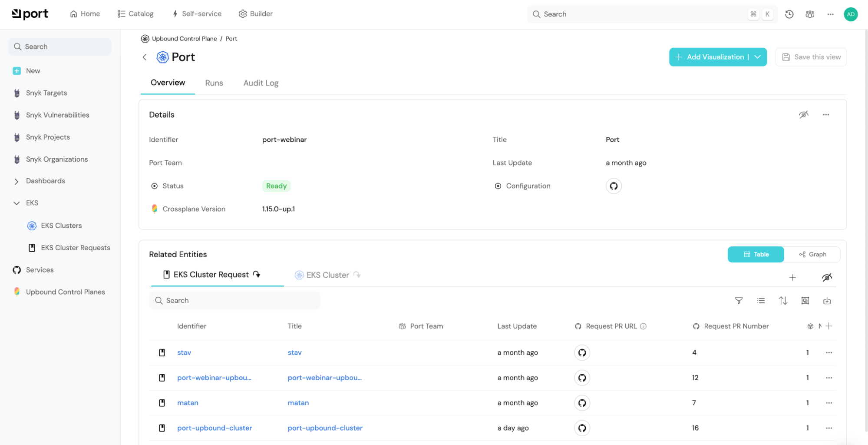This screenshot has height=445, width=868.
Task: Open the teams icon in the top bar
Action: click(x=810, y=14)
